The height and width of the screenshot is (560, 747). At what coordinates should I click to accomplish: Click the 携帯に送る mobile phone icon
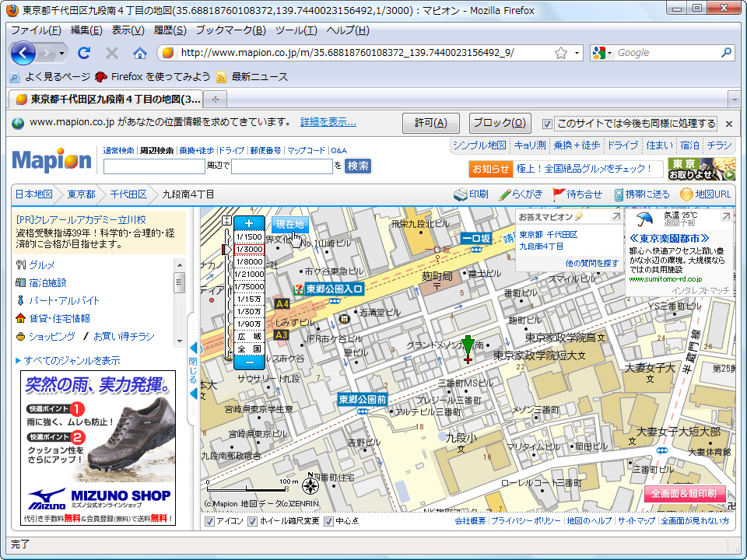(x=619, y=195)
